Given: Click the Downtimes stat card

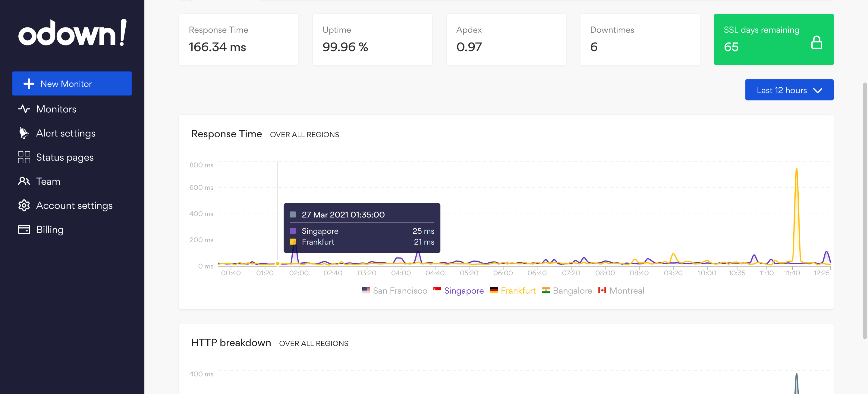Looking at the screenshot, I should click(640, 39).
